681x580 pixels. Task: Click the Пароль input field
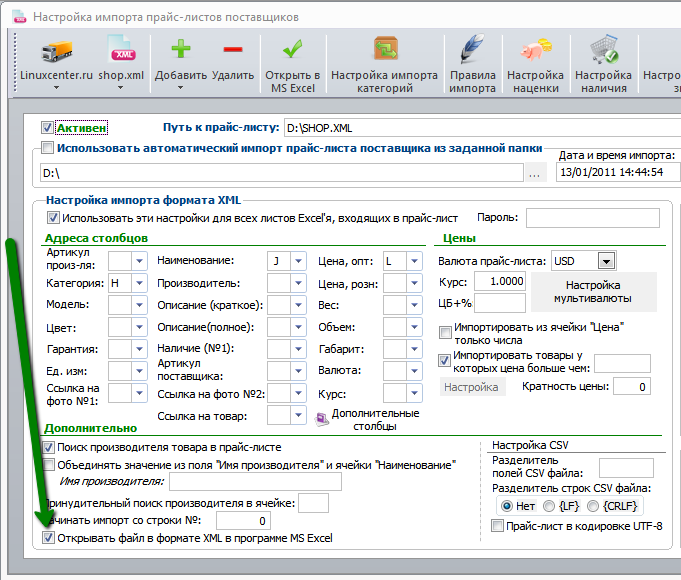click(593, 218)
